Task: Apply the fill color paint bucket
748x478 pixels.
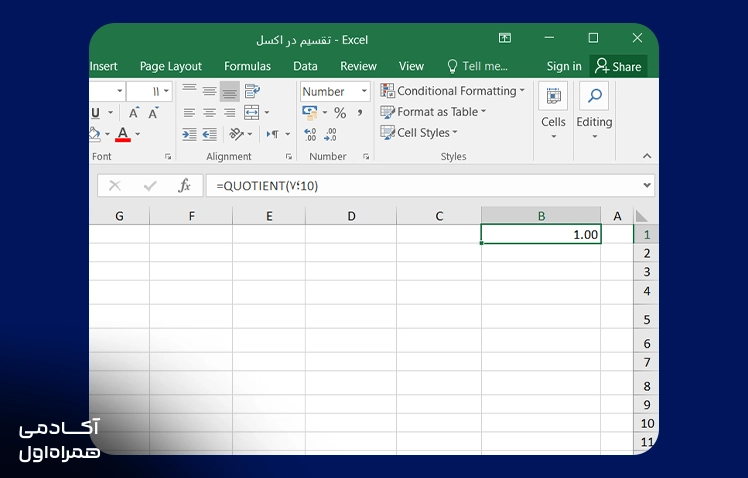Action: tap(95, 134)
